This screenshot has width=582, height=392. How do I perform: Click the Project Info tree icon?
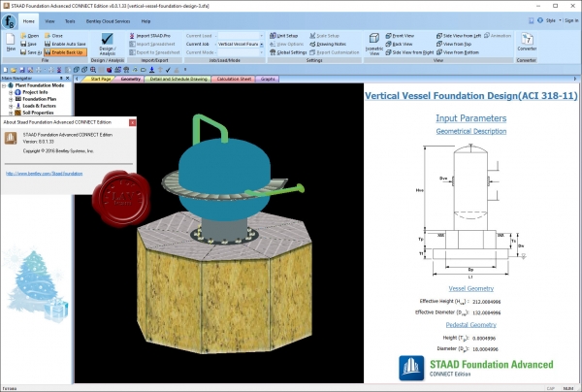click(17, 92)
